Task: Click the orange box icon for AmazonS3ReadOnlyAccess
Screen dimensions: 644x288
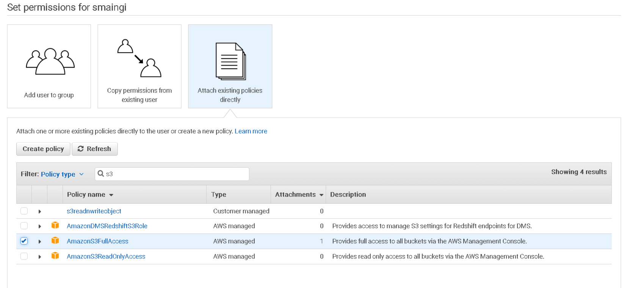Action: 55,256
